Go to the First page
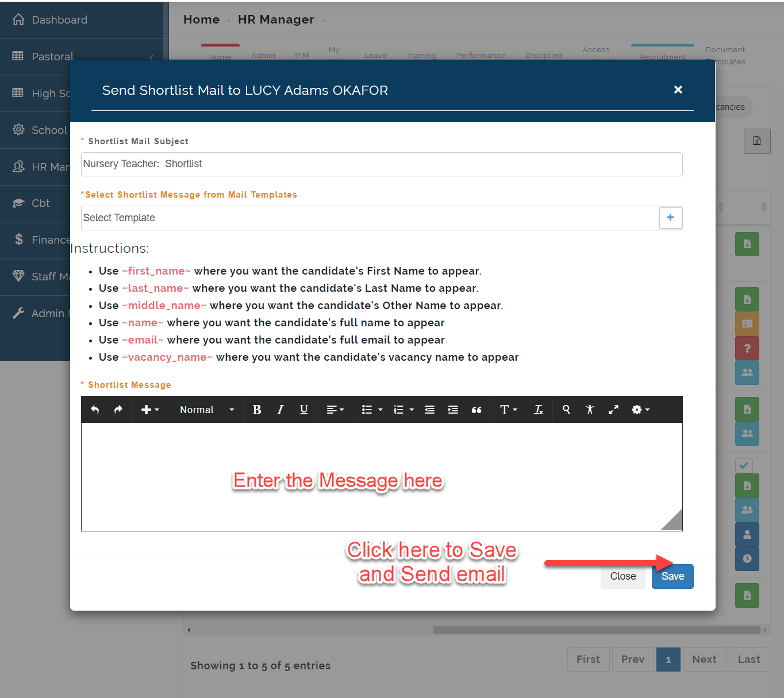 coord(588,660)
